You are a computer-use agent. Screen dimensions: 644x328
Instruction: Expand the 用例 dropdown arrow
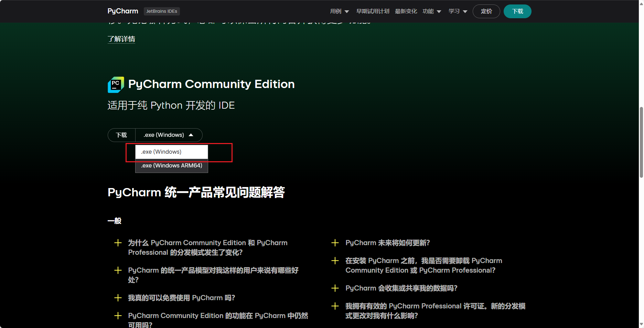347,12
